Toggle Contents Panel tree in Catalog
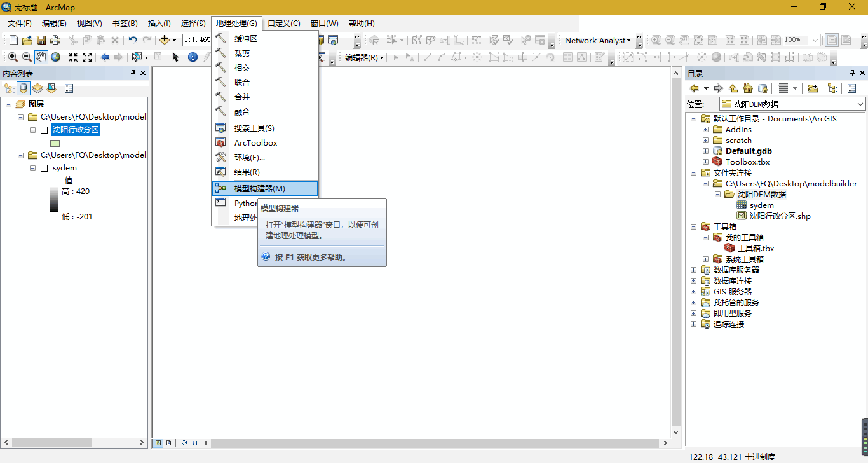This screenshot has width=868, height=463. coord(832,88)
